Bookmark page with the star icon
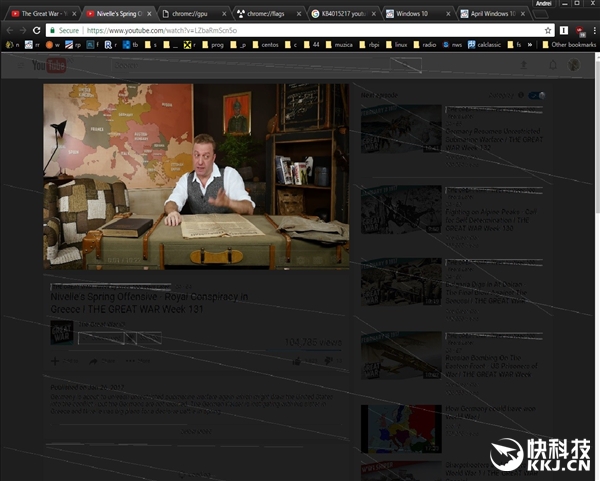Viewport: 600px width, 481px height. [548, 31]
